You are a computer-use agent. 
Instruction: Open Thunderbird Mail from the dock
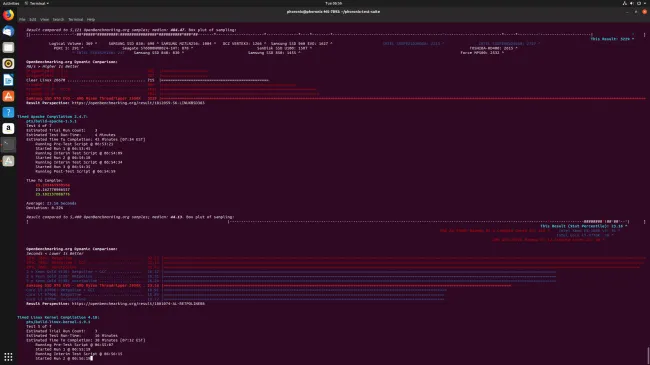(x=8, y=31)
